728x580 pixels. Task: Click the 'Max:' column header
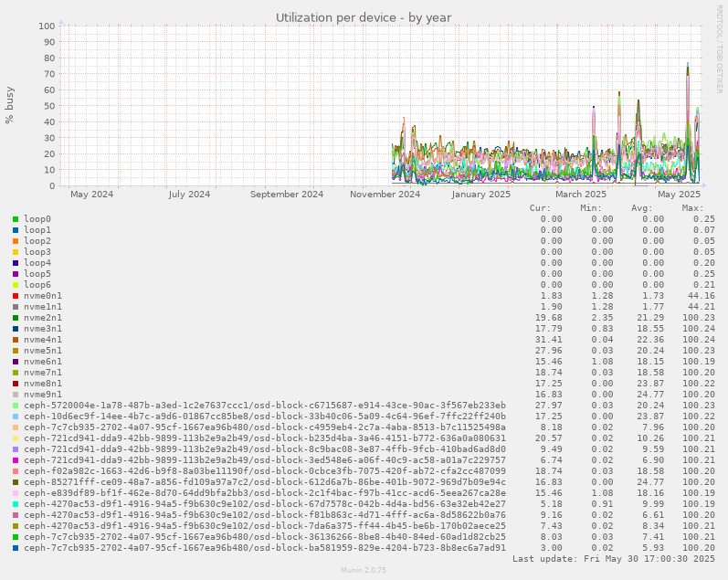(x=692, y=208)
